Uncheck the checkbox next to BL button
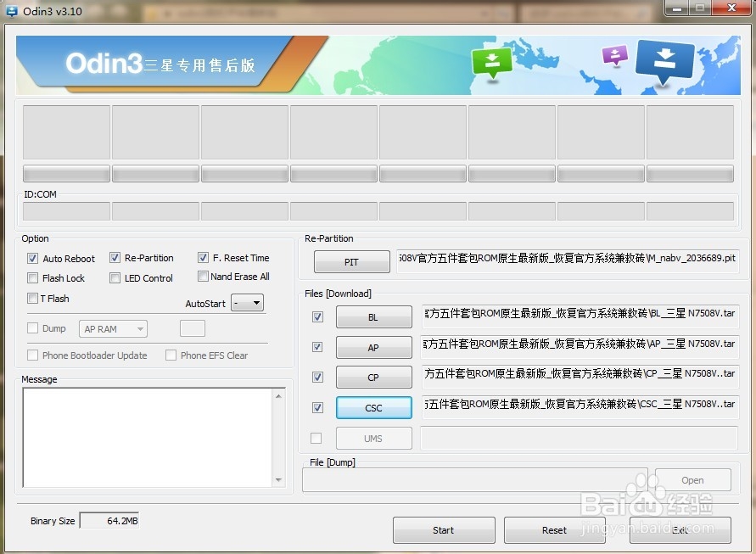Screen dimensions: 756x554 (x=317, y=317)
